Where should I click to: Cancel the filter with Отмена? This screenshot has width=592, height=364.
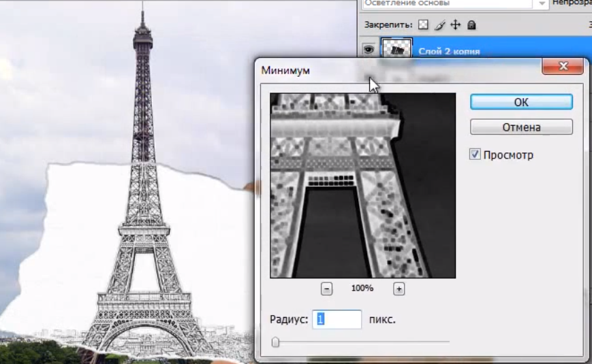click(521, 127)
